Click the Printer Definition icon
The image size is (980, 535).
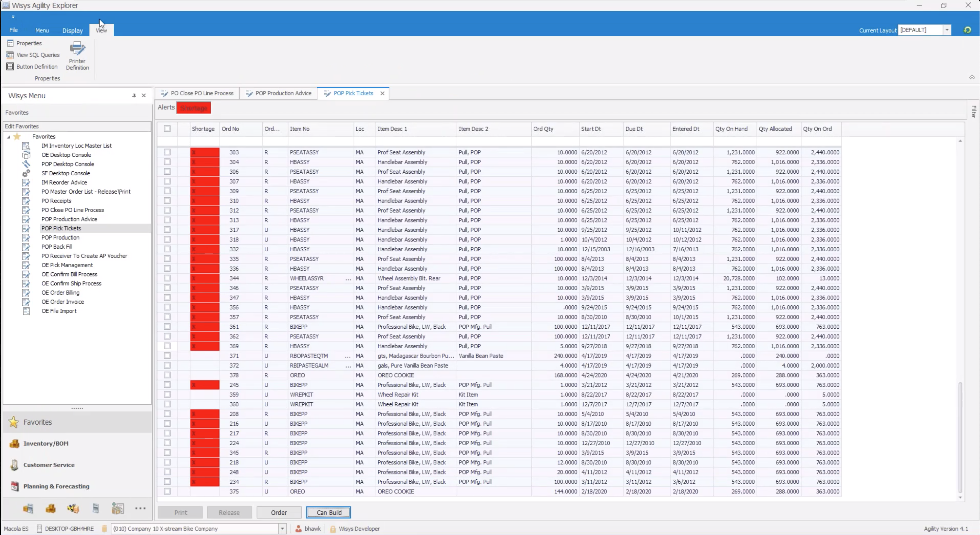coord(77,50)
